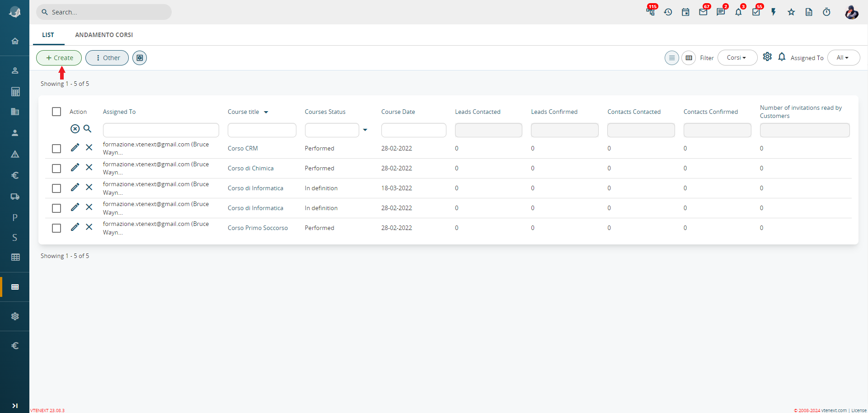
Task: Open the lower euro sidebar icon
Action: (x=15, y=346)
